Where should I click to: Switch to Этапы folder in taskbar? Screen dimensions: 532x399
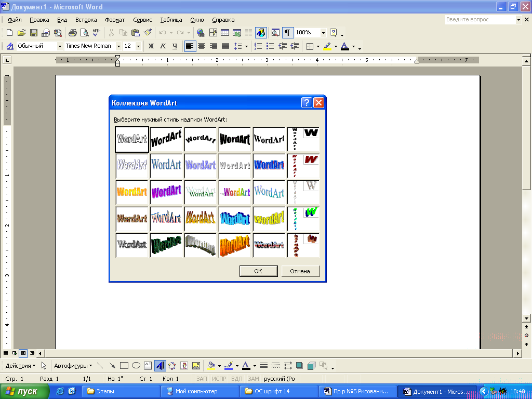[121, 391]
